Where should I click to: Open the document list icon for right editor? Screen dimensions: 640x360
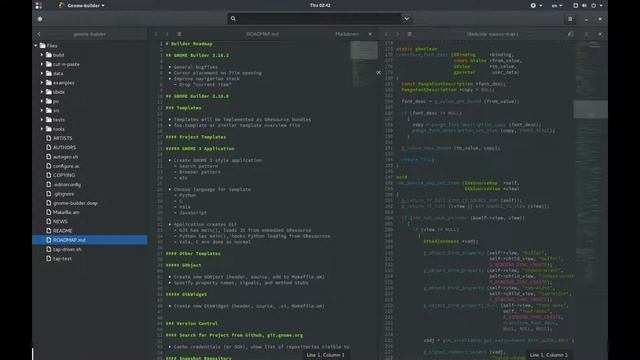point(409,34)
